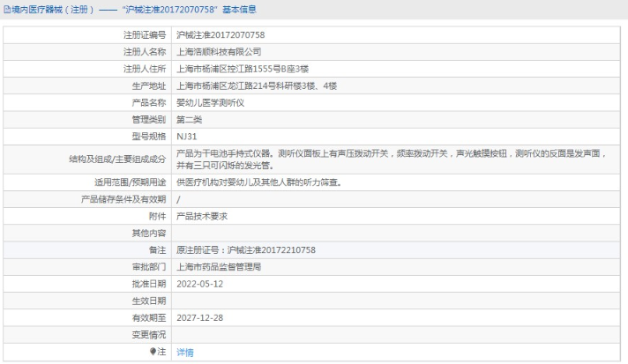
Task: Click the pin icon beside 注
Action: point(153,351)
